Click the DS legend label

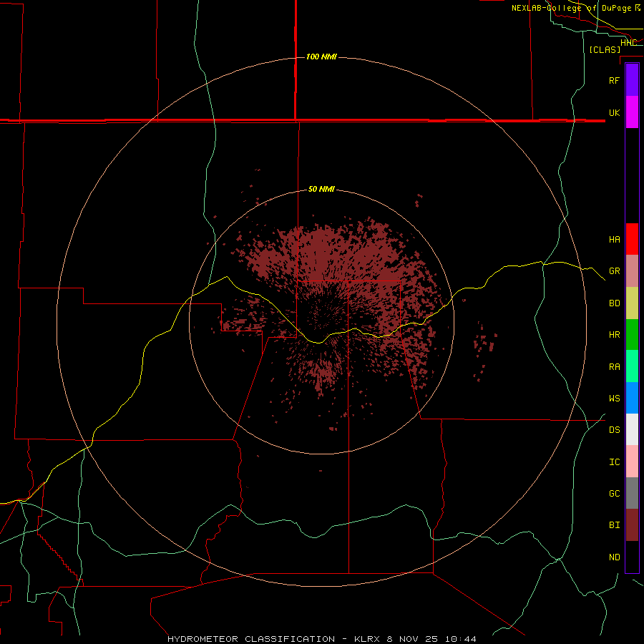pyautogui.click(x=614, y=430)
